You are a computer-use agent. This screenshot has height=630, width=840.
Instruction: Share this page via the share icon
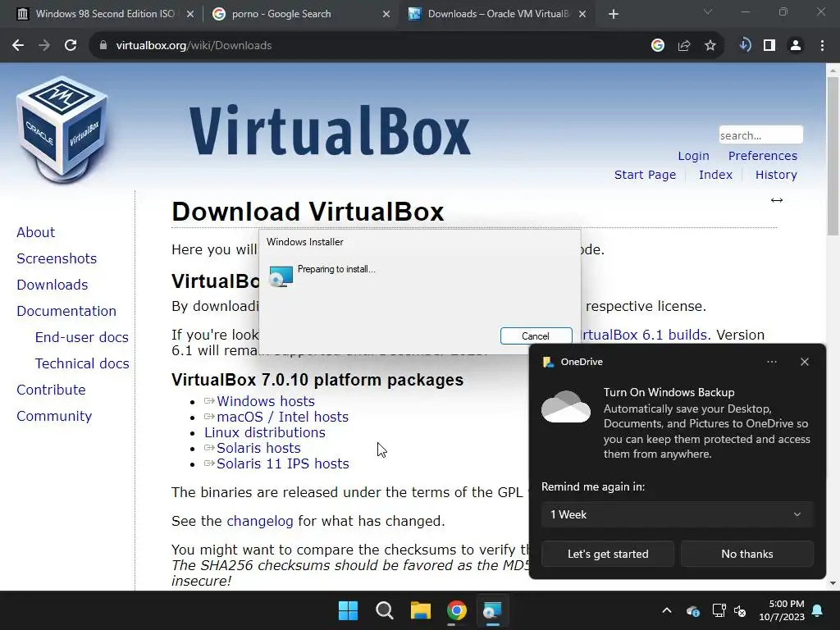click(x=684, y=46)
